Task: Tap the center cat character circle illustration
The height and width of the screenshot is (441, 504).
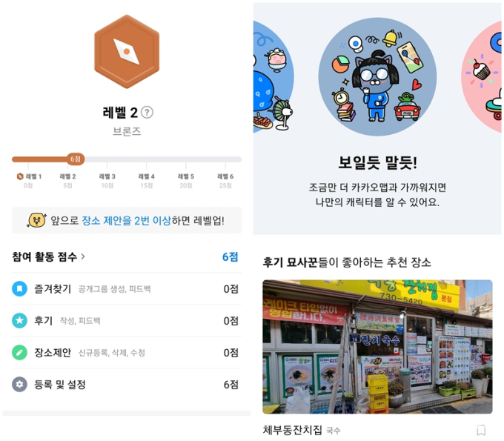Action: pos(377,77)
